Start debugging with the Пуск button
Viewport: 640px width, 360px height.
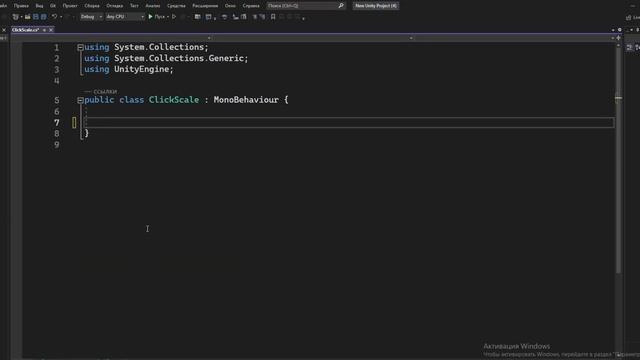156,17
